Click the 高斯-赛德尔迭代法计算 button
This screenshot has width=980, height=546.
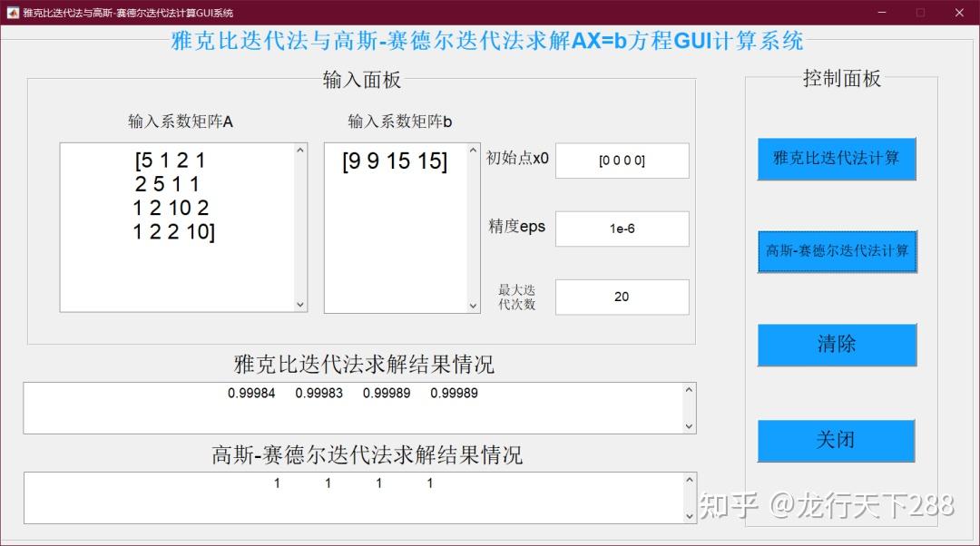tap(836, 252)
